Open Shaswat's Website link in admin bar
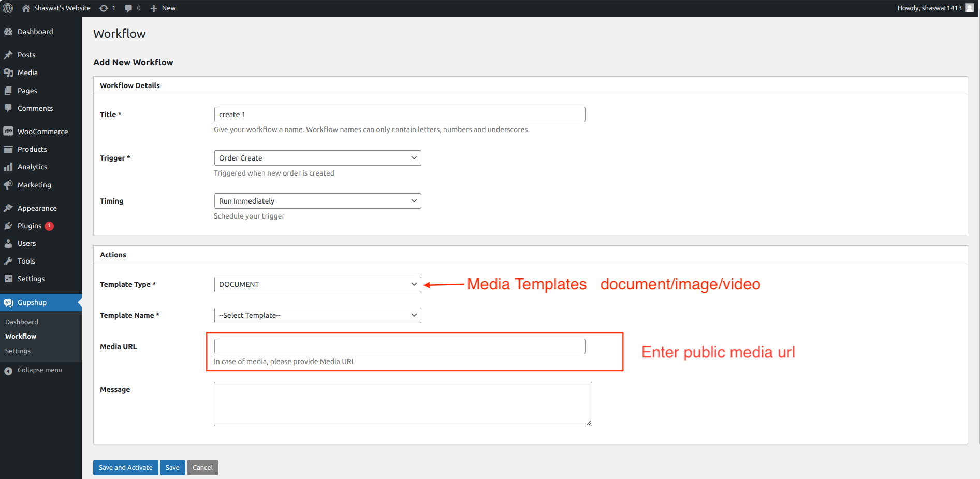 pos(62,8)
